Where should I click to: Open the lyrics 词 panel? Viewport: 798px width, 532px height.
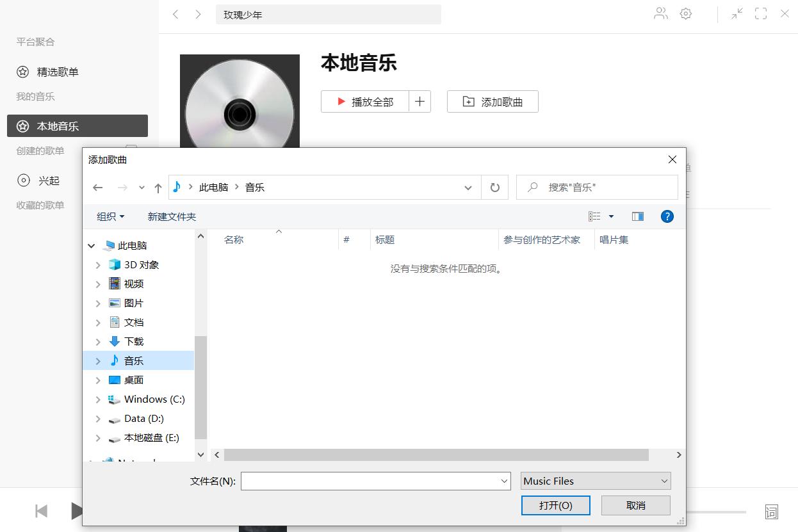click(771, 511)
